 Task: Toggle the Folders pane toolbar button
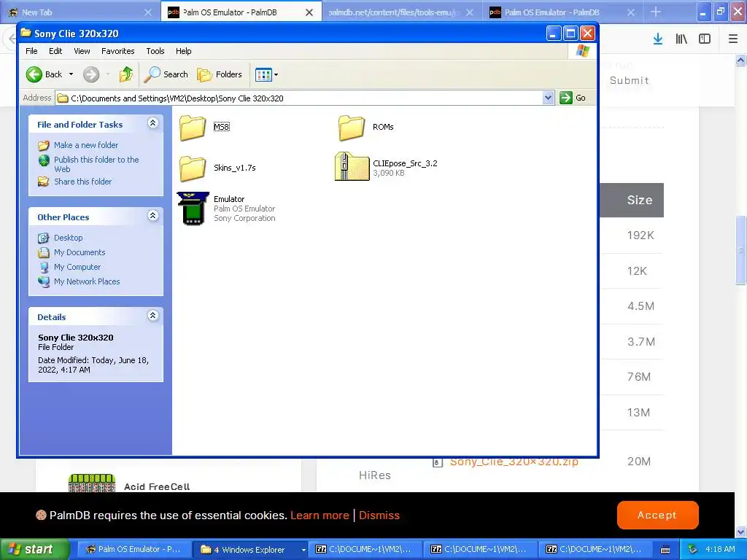[220, 74]
